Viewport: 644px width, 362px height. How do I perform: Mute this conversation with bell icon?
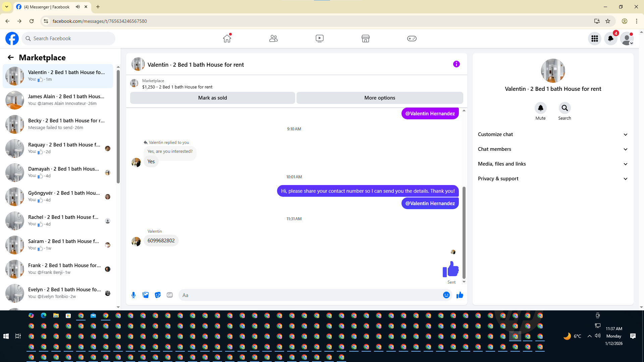(x=540, y=108)
